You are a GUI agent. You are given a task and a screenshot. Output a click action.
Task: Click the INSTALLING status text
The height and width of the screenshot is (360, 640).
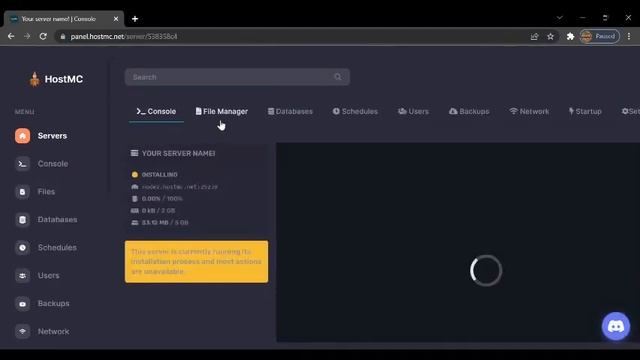pyautogui.click(x=160, y=175)
